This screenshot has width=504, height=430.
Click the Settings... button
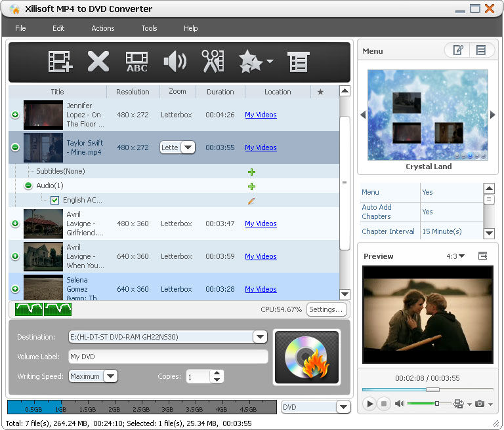(x=326, y=309)
